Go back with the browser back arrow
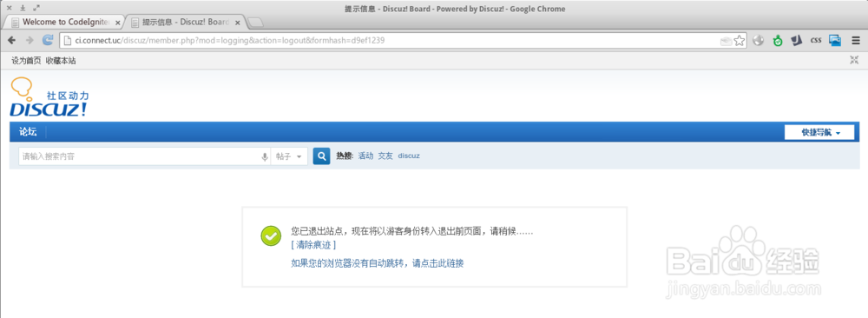Image resolution: width=868 pixels, height=318 pixels. [x=11, y=41]
